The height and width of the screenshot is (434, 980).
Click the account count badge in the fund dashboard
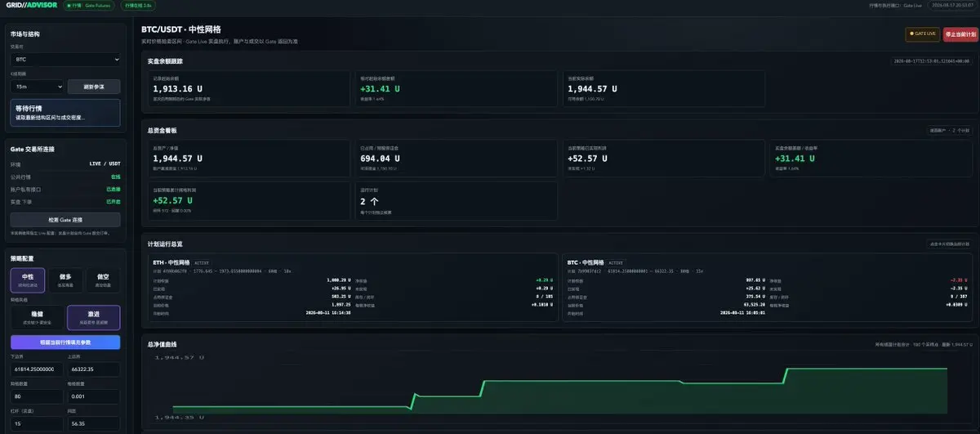[949, 130]
